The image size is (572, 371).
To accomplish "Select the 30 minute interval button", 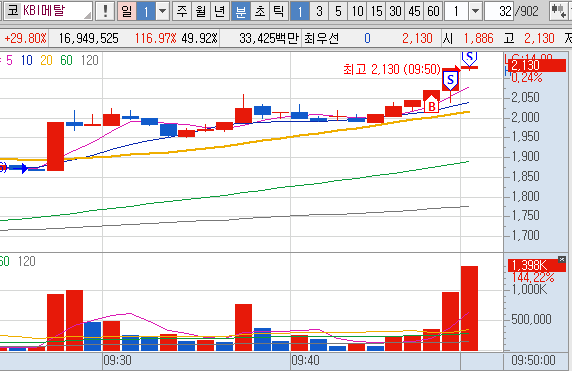I will [x=395, y=11].
